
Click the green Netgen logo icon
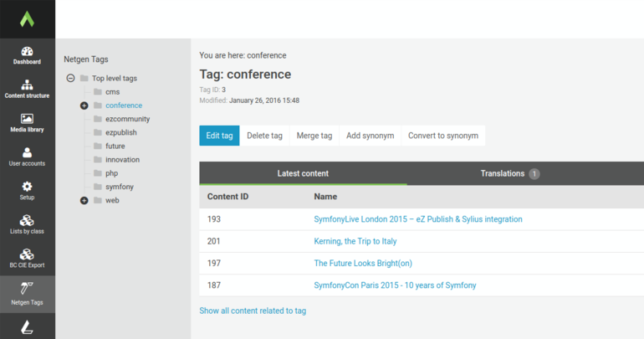(27, 19)
